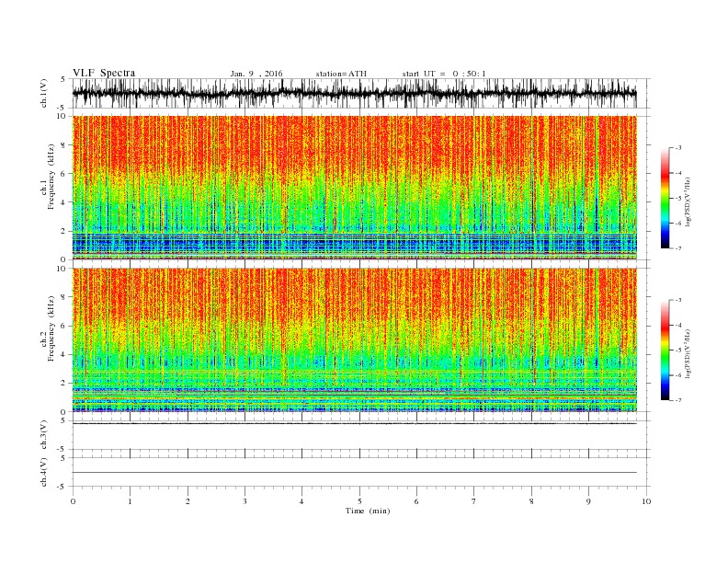Screen dimensions: 728x563
Task: Click the "ch.3(V)" axis label
Action: click(x=44, y=435)
